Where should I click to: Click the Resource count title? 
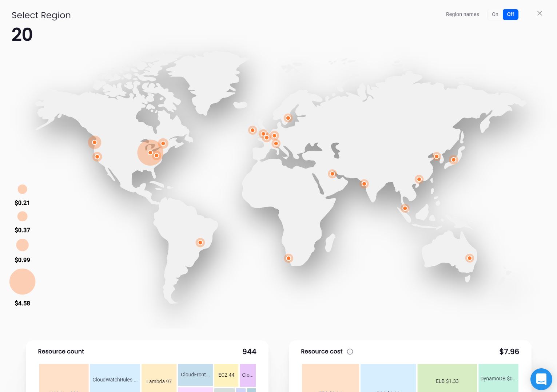click(61, 352)
